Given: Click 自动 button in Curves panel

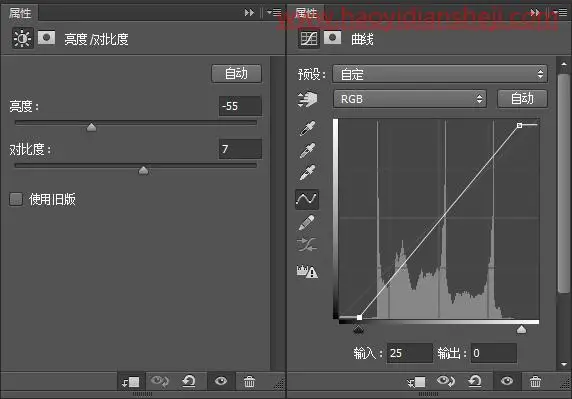Looking at the screenshot, I should 522,98.
